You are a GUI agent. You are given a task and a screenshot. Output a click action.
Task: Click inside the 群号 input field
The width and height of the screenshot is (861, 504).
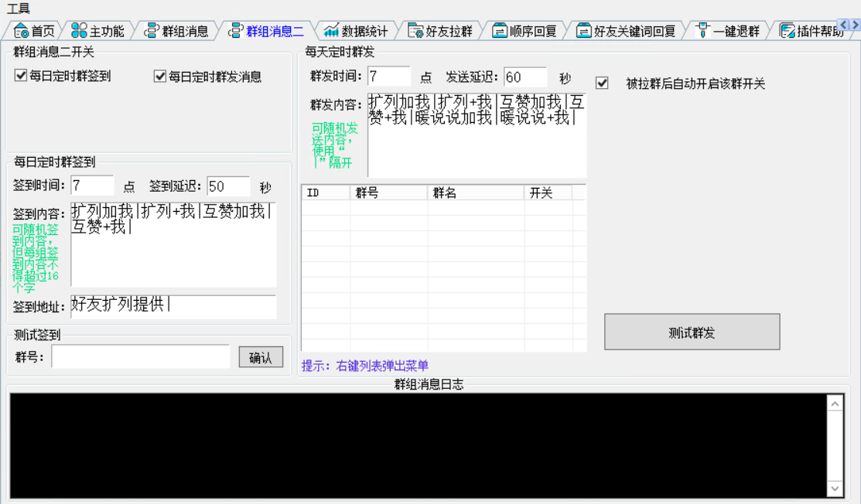click(139, 356)
